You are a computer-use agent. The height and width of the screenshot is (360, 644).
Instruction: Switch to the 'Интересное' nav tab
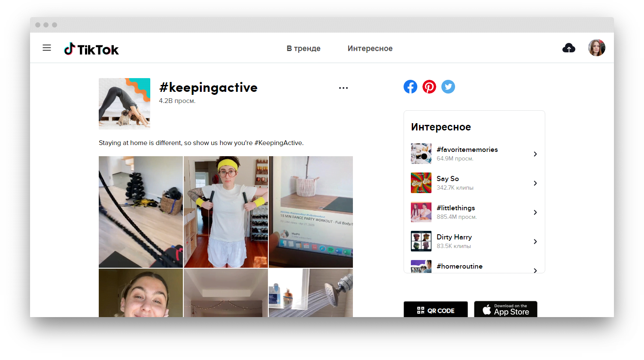coord(370,48)
